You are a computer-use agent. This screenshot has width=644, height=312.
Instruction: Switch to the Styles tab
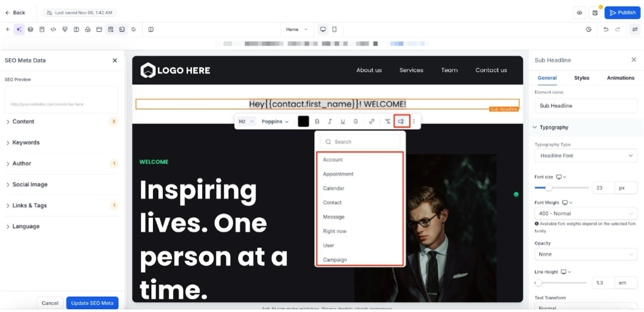(x=581, y=78)
